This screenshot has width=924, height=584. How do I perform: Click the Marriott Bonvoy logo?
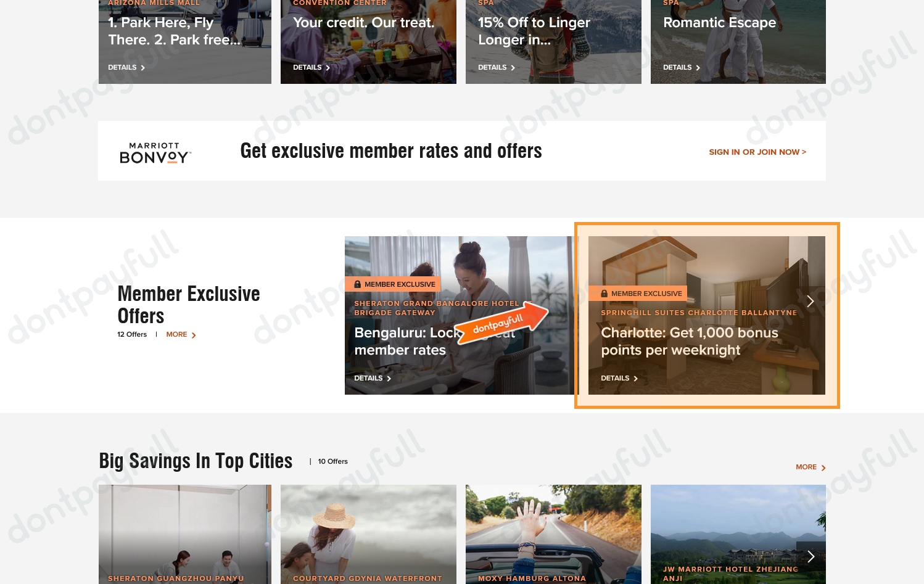(x=155, y=153)
